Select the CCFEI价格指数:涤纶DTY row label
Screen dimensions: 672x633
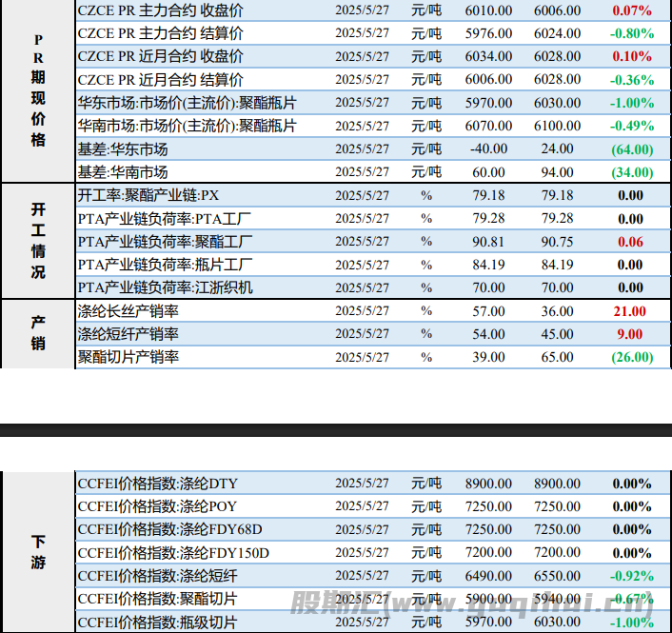coord(158,484)
